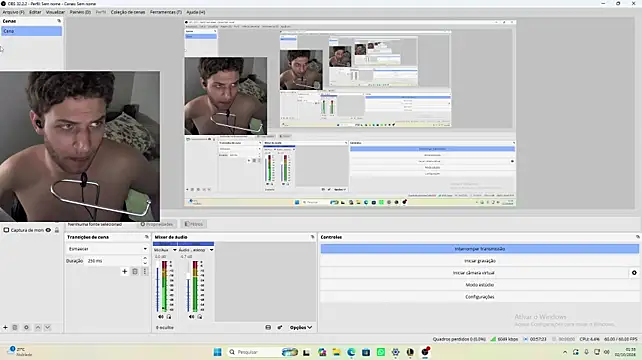Monitor second mixer channel with headphone icon
Screen dimensions: 642x360
pyautogui.click(x=200, y=317)
